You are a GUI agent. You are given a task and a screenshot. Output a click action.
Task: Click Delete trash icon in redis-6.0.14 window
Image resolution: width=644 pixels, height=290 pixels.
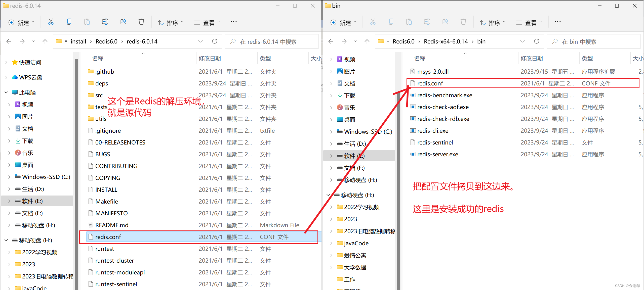click(141, 22)
